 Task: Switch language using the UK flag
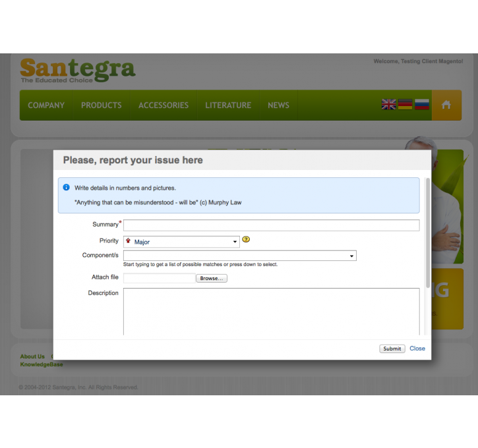tap(389, 104)
